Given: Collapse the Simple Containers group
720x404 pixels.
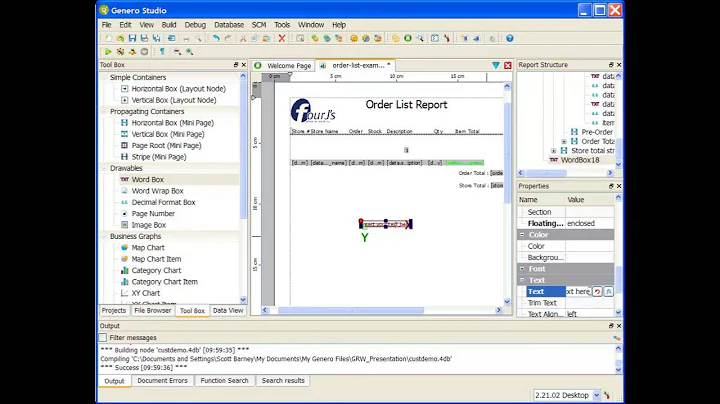Looking at the screenshot, I should (x=104, y=78).
